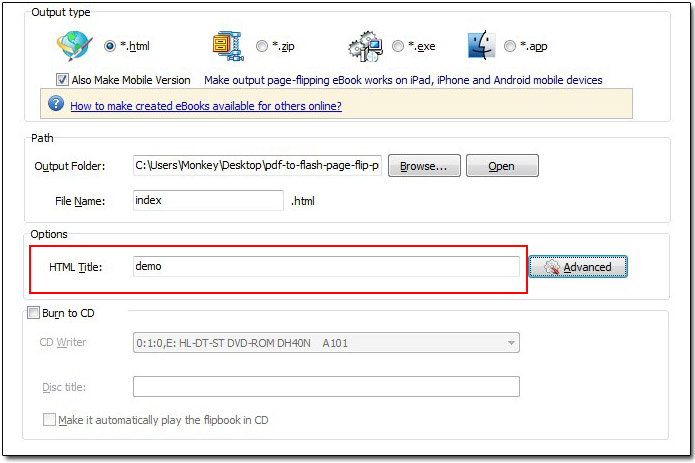Select the *.zip output radio button
695x463 pixels.
coord(262,46)
